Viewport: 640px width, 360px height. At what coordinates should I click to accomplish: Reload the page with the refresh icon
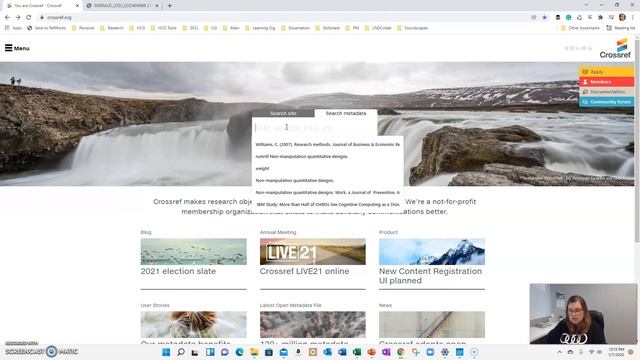point(29,18)
